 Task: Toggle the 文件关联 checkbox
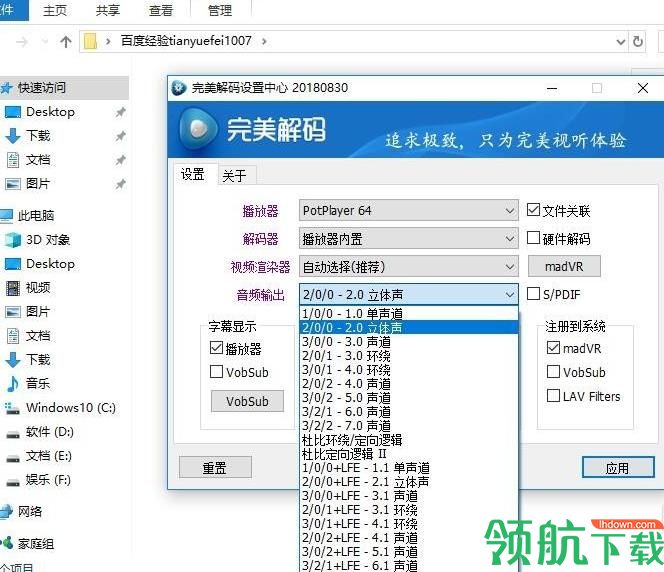click(533, 210)
